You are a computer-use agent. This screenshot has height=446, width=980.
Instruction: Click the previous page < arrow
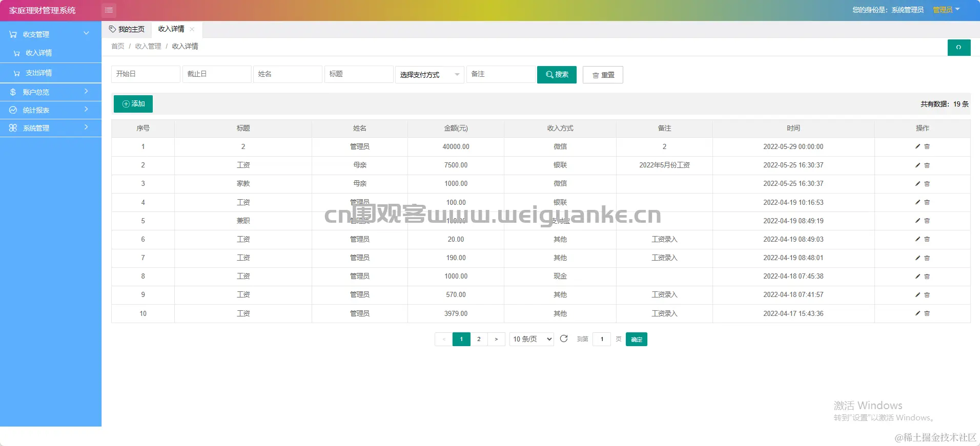443,339
